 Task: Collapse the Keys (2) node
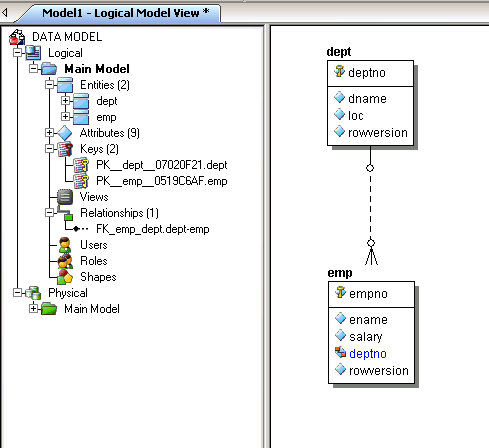(49, 149)
